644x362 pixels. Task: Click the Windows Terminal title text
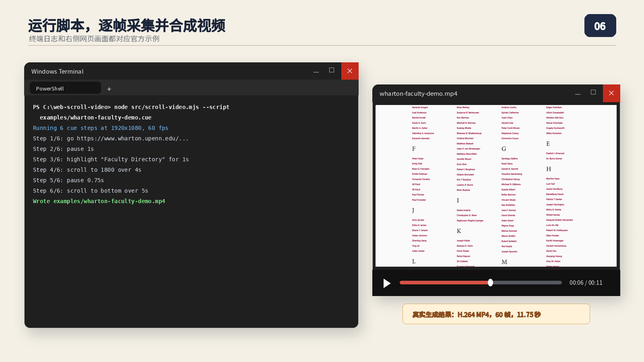point(58,72)
